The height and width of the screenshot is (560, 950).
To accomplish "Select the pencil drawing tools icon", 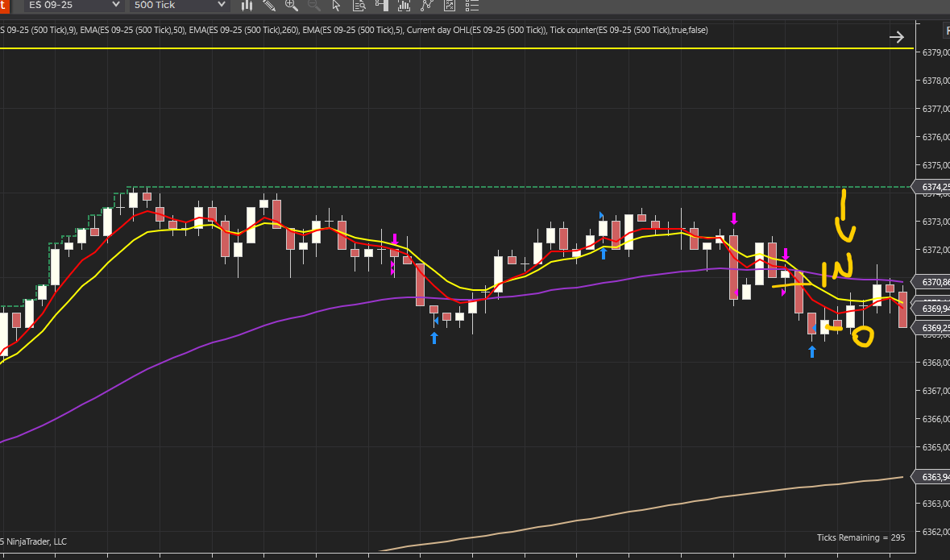I will point(269,6).
